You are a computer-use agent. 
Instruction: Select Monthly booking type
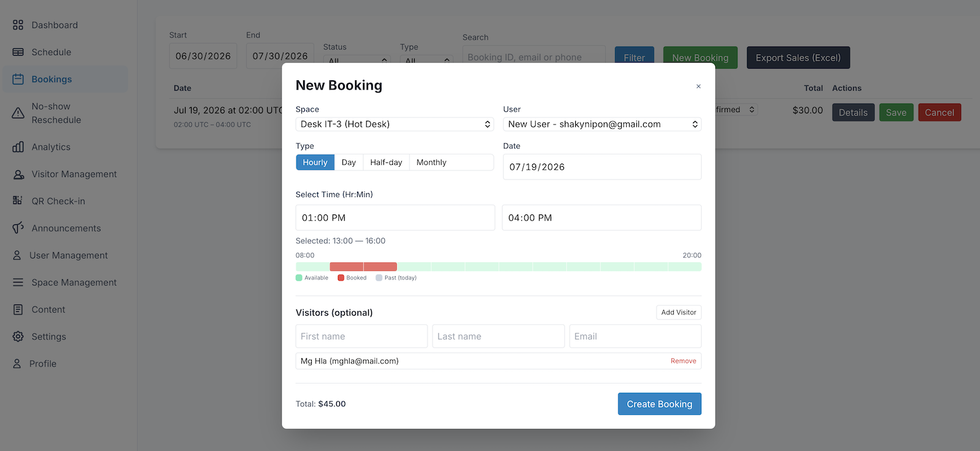coord(431,162)
